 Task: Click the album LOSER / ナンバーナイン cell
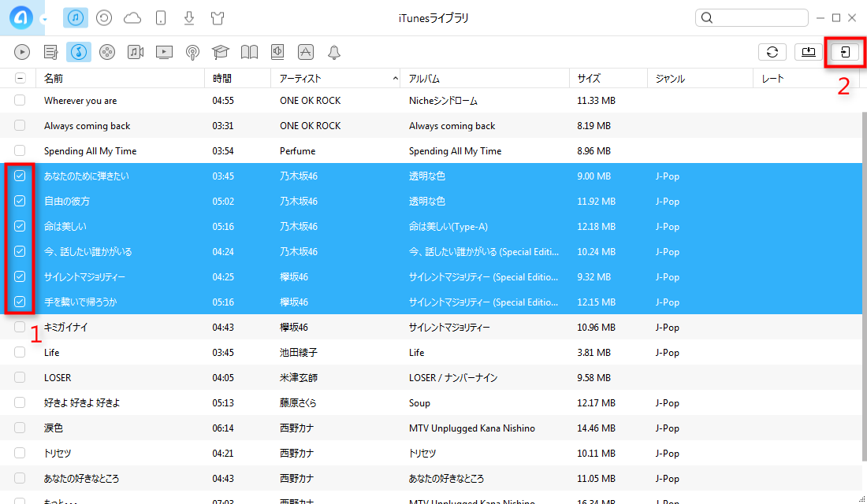(x=453, y=378)
